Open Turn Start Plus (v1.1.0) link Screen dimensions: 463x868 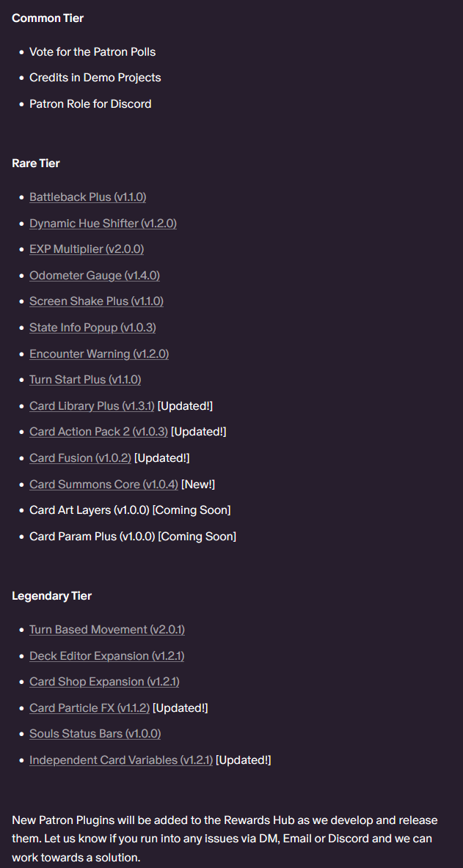pos(85,380)
